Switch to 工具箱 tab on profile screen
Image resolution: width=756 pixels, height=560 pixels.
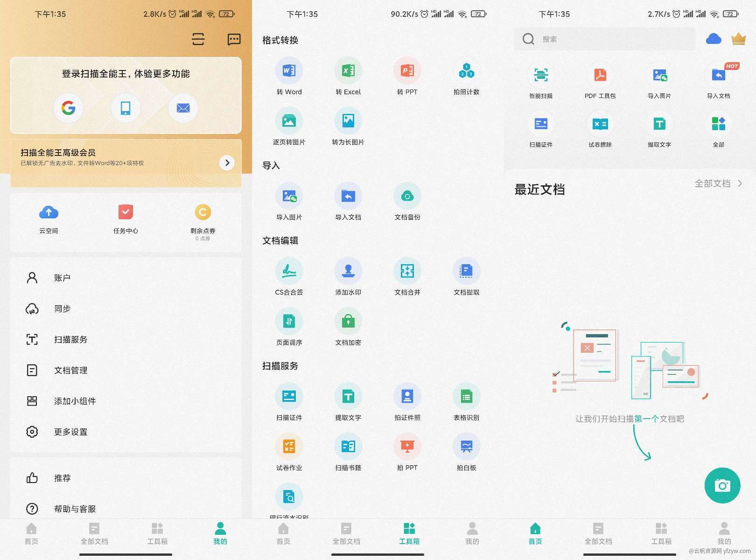point(157,534)
